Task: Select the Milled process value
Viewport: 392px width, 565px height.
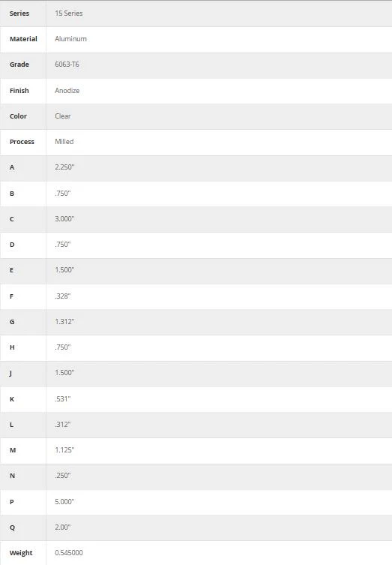Action: point(64,142)
